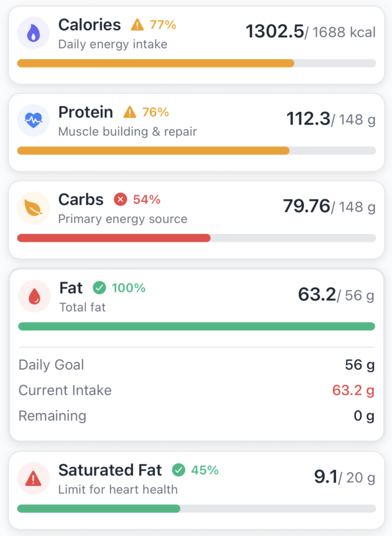Viewport: 392px width, 536px height.
Task: Click the red X status icon beside Carbs
Action: pyautogui.click(x=120, y=199)
